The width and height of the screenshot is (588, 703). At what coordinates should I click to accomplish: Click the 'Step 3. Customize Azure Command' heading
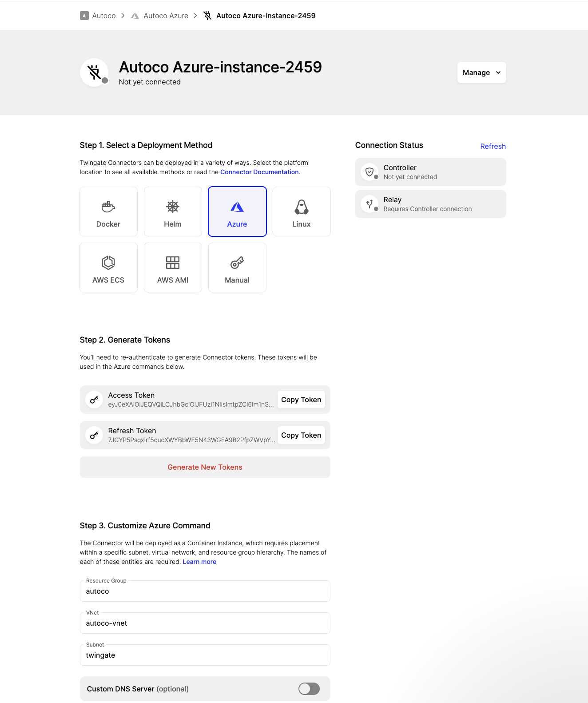[x=145, y=526]
